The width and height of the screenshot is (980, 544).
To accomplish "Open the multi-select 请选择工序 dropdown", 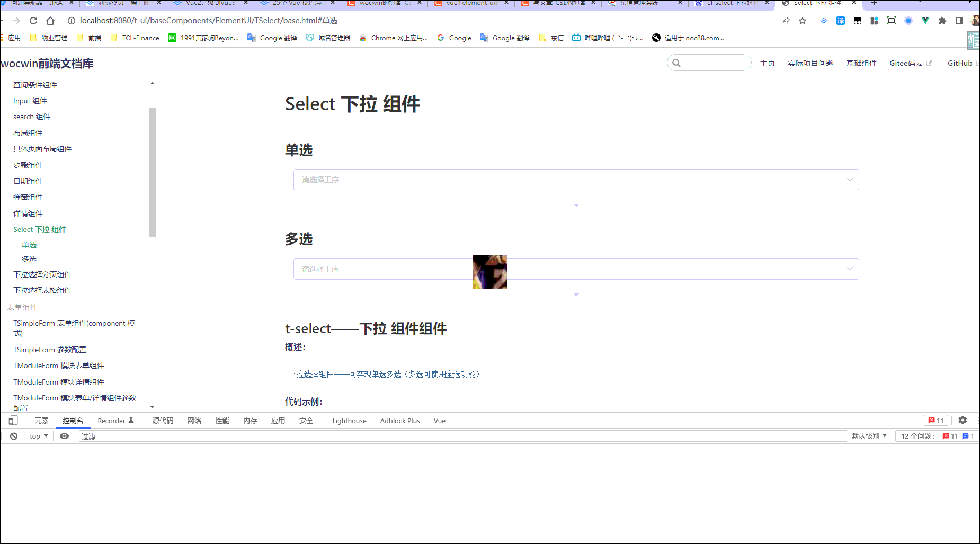I will 576,269.
